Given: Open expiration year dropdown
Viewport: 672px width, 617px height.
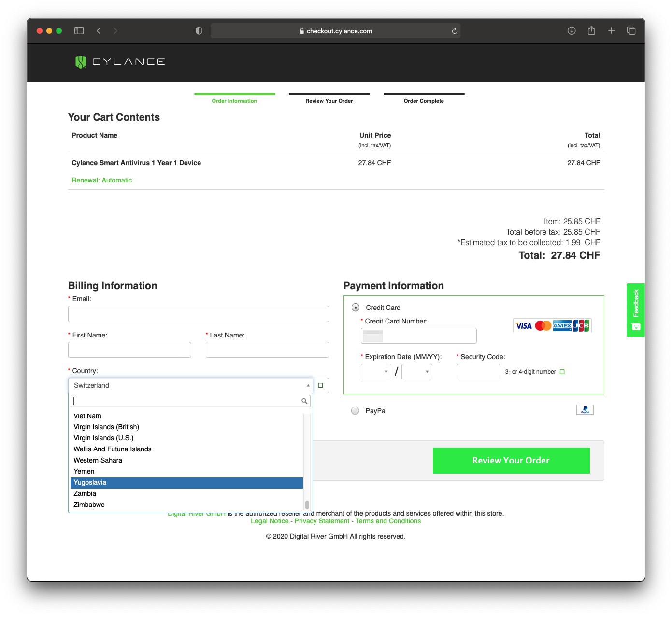Looking at the screenshot, I should coord(417,371).
